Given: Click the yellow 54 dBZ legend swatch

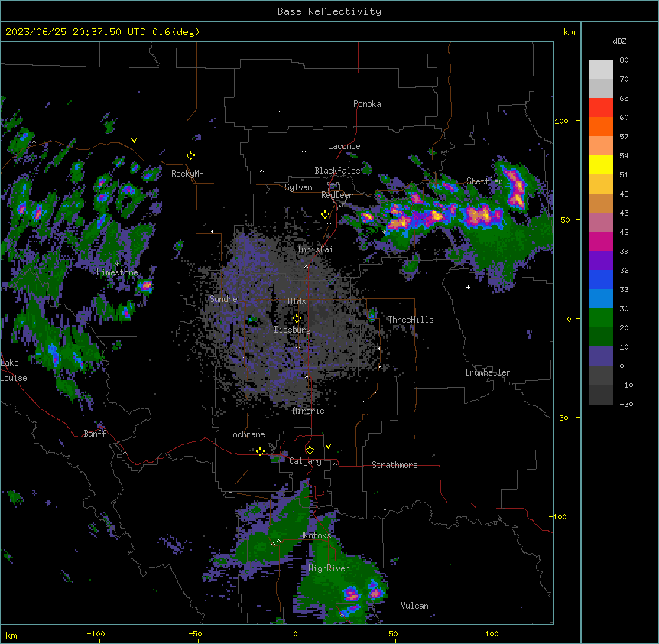Looking at the screenshot, I should [x=601, y=164].
